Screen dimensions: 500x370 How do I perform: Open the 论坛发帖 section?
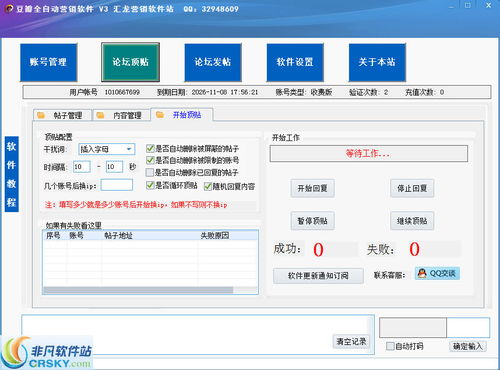tap(213, 62)
